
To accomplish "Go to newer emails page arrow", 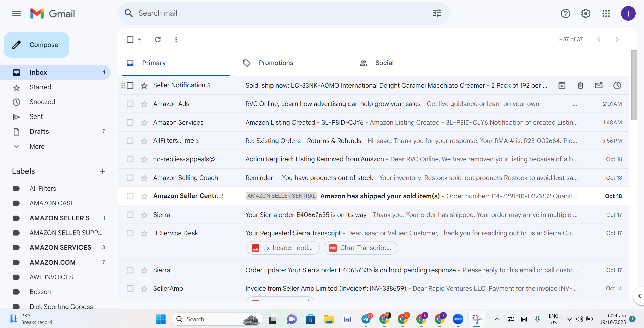I will [x=599, y=39].
